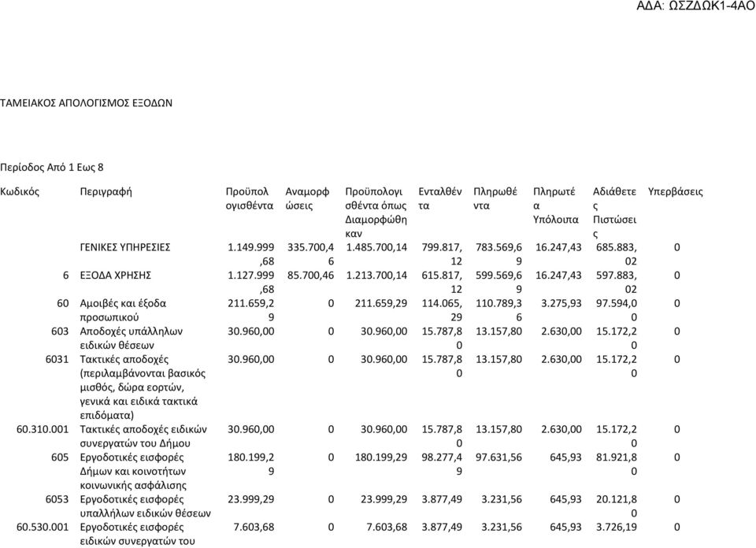The height and width of the screenshot is (548, 756).
Task: Click the value 81.921,80
Action: tap(616, 464)
